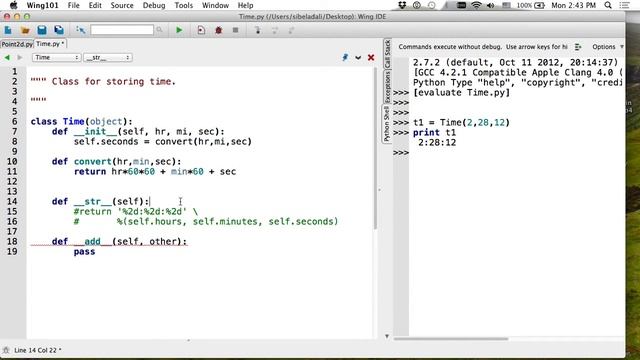Click the red bug debug icon
The width and height of the screenshot is (640, 360).
[218, 30]
